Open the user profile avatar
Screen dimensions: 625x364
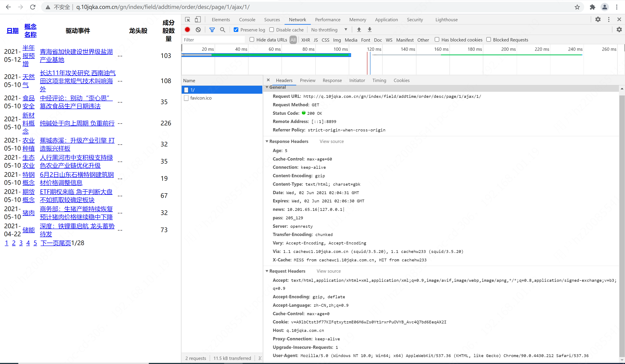point(604,7)
